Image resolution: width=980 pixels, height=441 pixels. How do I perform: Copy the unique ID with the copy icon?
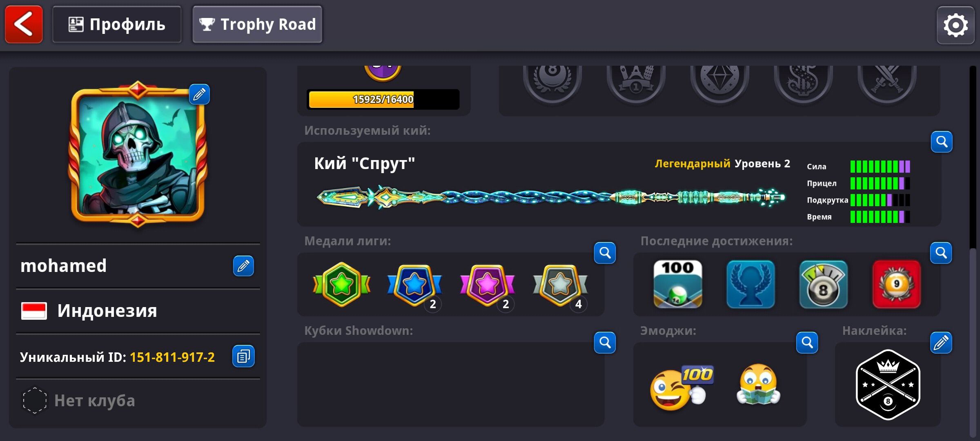pos(243,356)
